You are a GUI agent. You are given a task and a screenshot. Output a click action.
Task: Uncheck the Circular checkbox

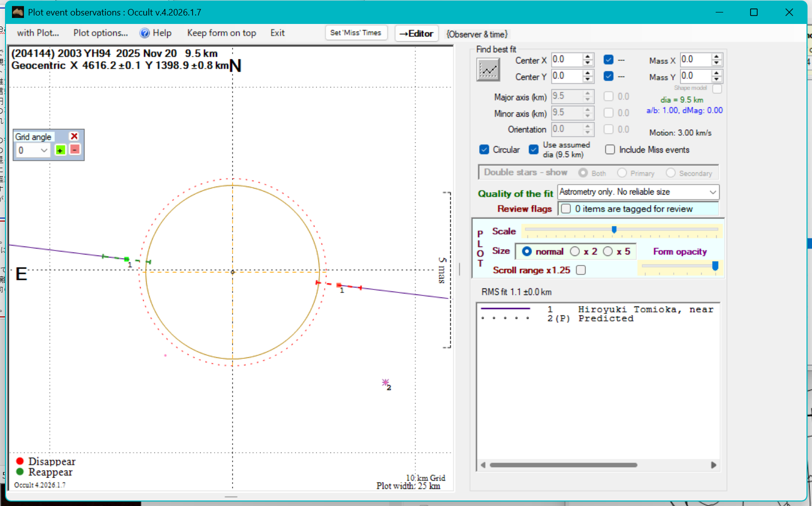coord(484,150)
